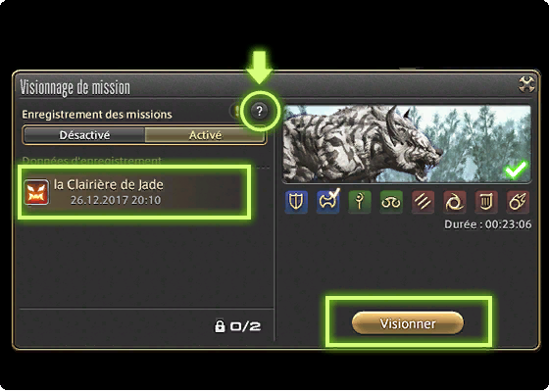This screenshot has width=549, height=392.
Task: Set mission recording to Activé
Action: pos(205,135)
